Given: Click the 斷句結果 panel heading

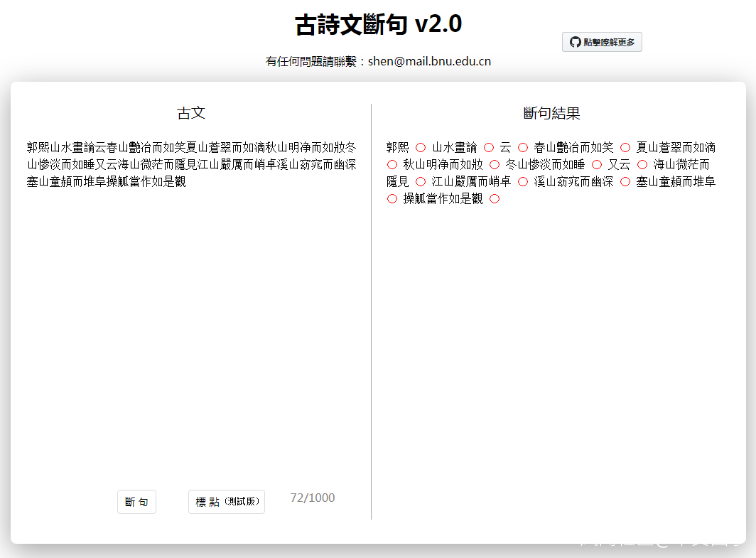Looking at the screenshot, I should (x=551, y=113).
